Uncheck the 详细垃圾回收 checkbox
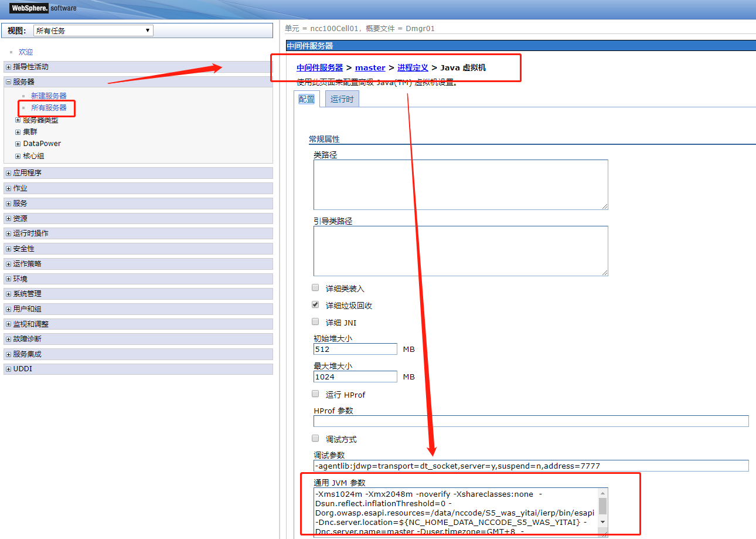756x539 pixels. point(315,305)
